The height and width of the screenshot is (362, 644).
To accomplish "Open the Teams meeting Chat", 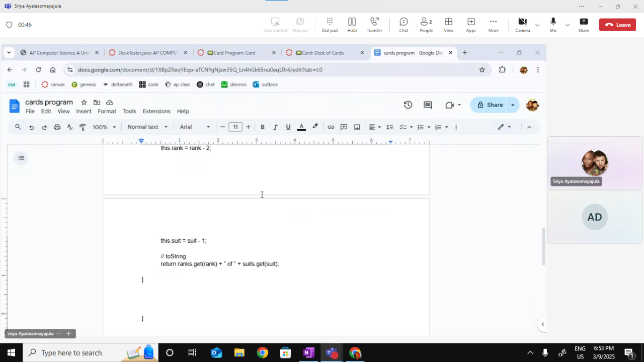I will (404, 25).
